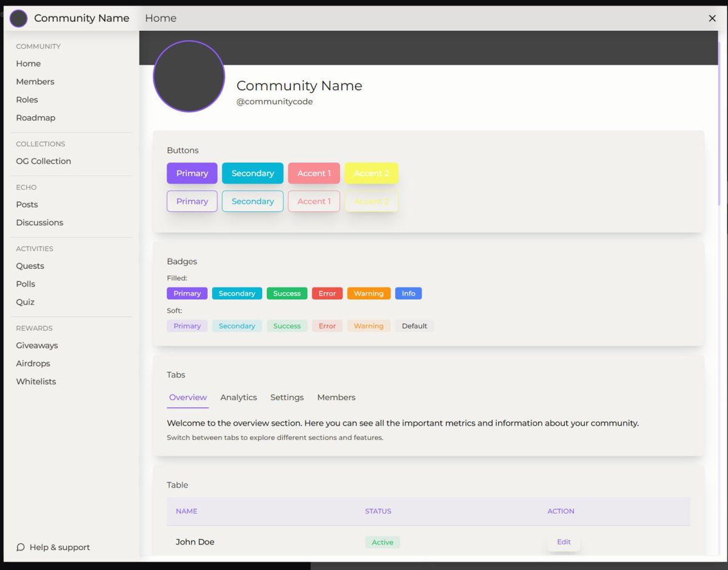Click the STATUS column header
The height and width of the screenshot is (570, 728).
tap(378, 511)
